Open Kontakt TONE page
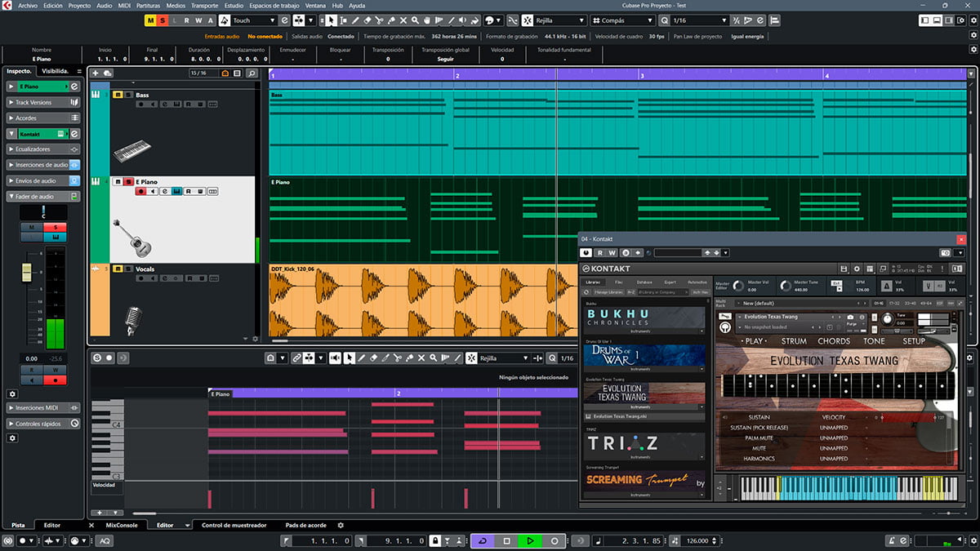Viewport: 980px width, 551px height. pyautogui.click(x=874, y=341)
